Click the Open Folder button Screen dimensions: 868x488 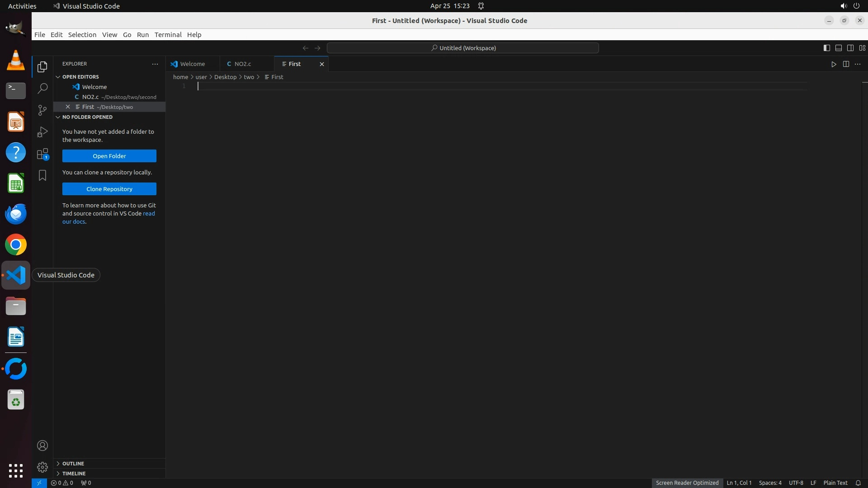coord(109,156)
